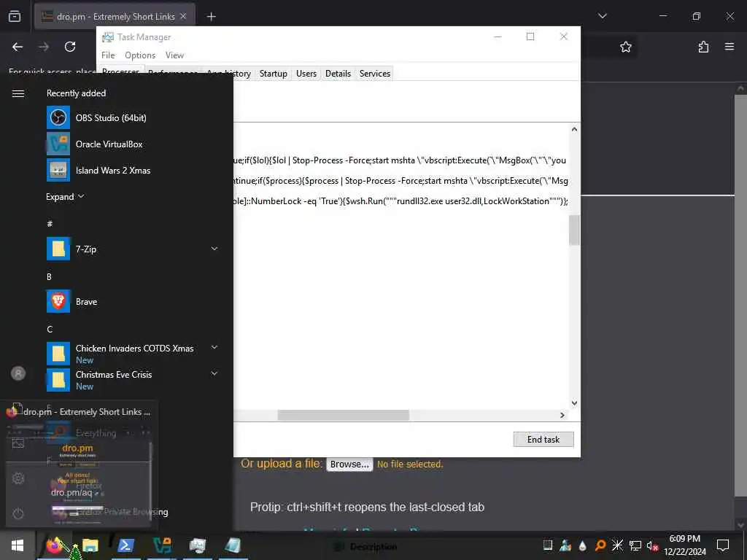Switch to Users tab in Task Manager
This screenshot has width=747, height=560.
click(306, 74)
